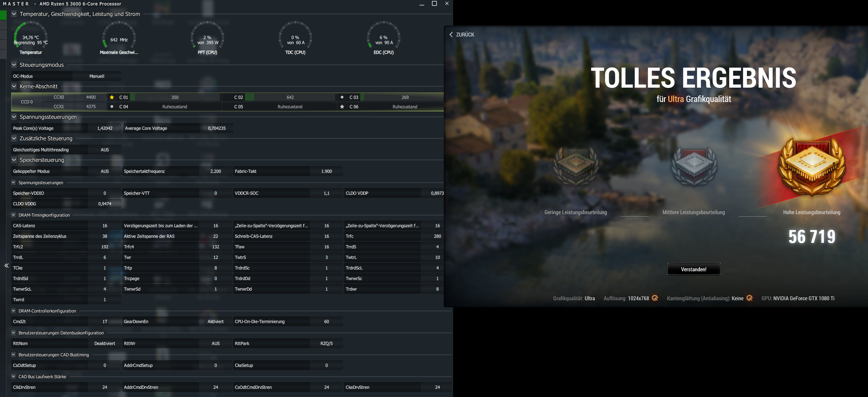Viewport: 868px width, 397px height.
Task: Collapse the Steuerungsmodus section
Action: point(14,65)
